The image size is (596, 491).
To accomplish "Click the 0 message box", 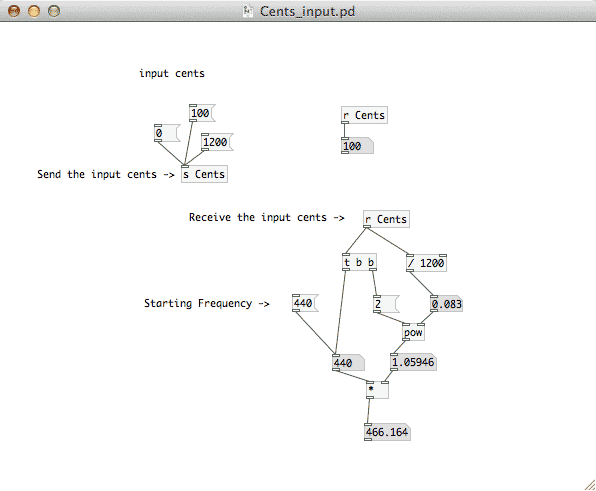I will tap(167, 133).
